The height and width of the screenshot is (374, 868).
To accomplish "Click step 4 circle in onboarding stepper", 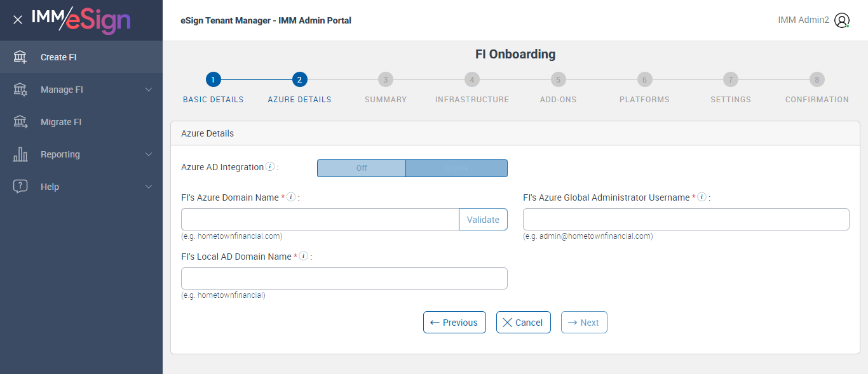I will [472, 79].
